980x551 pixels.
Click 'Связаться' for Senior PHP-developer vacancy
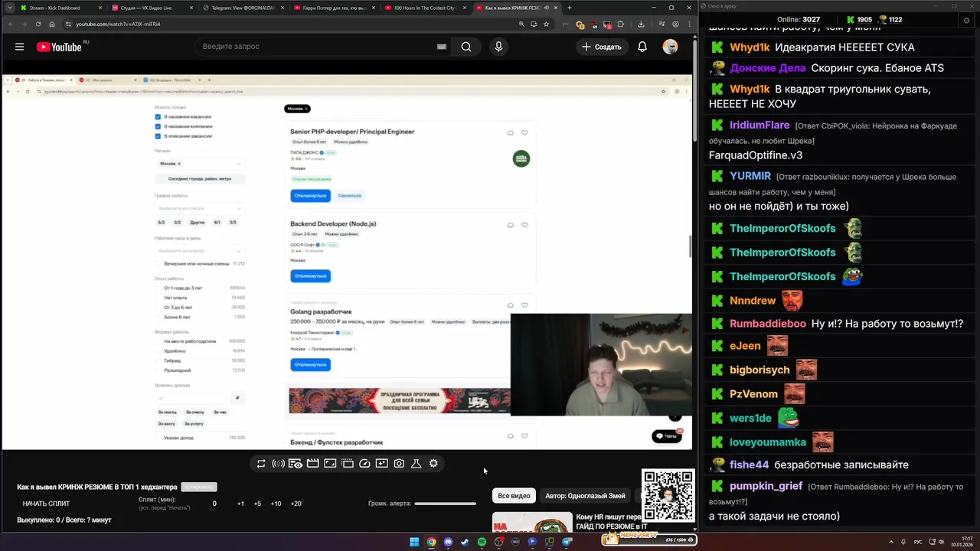[x=349, y=196]
